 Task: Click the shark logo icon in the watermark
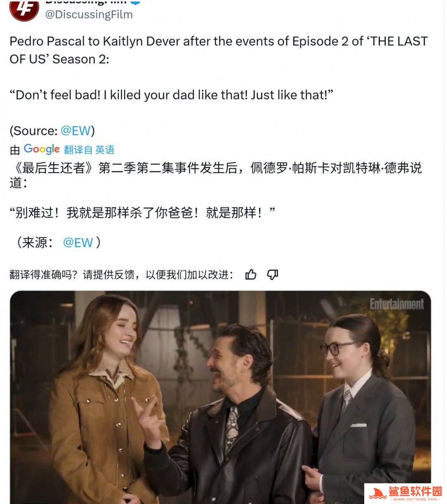(377, 493)
